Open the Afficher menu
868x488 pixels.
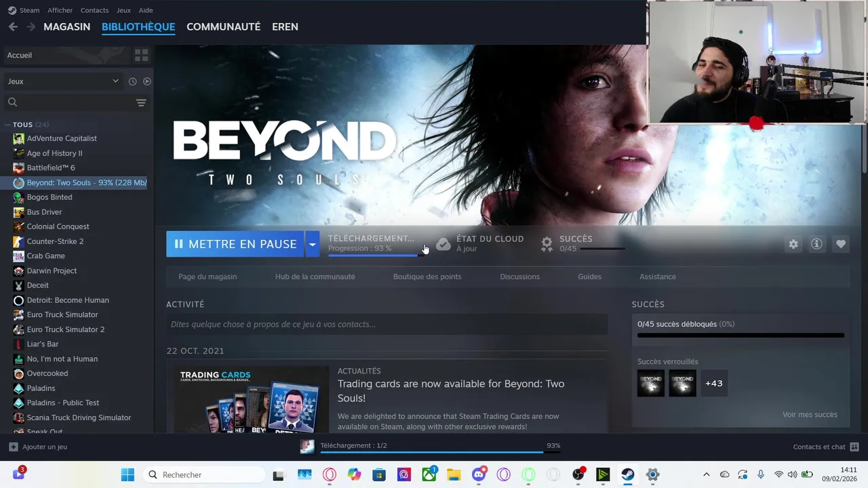pyautogui.click(x=60, y=10)
